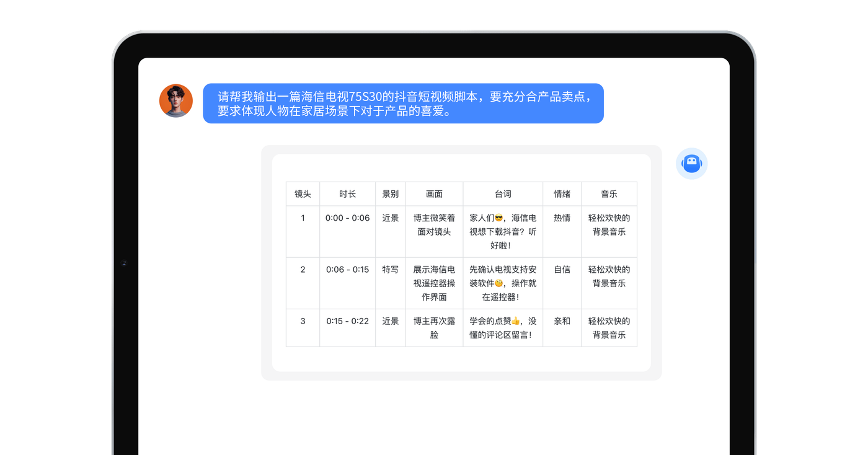Click the 0:06 - 0:15 duration cell
Screen dimensions: 868x455
(x=347, y=283)
